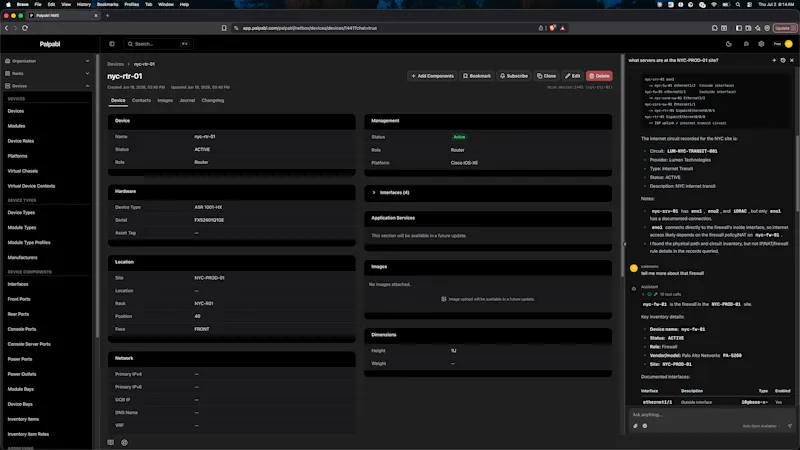Send message with the paper plane icon
This screenshot has height=450, width=800.
click(x=790, y=426)
